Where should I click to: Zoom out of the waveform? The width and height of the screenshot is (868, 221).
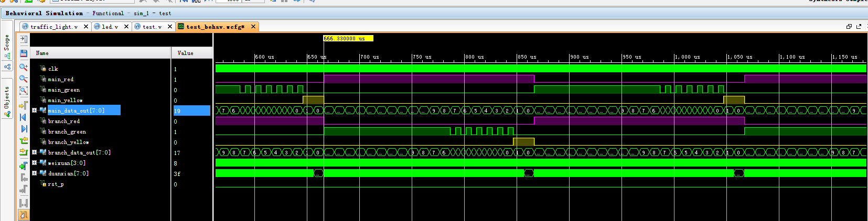[x=24, y=79]
